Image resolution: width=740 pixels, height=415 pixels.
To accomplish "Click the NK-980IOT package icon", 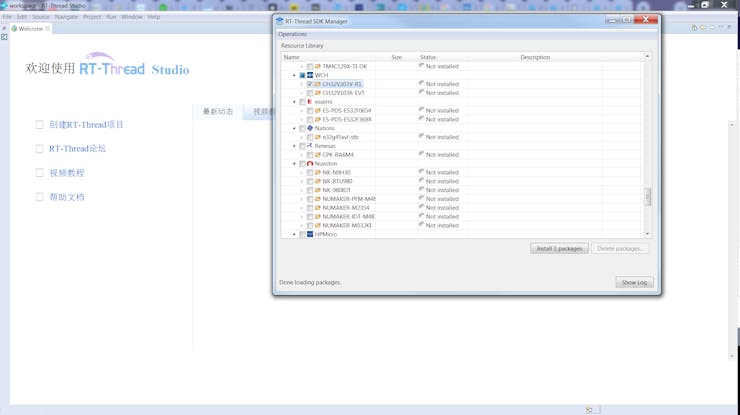I will 318,190.
